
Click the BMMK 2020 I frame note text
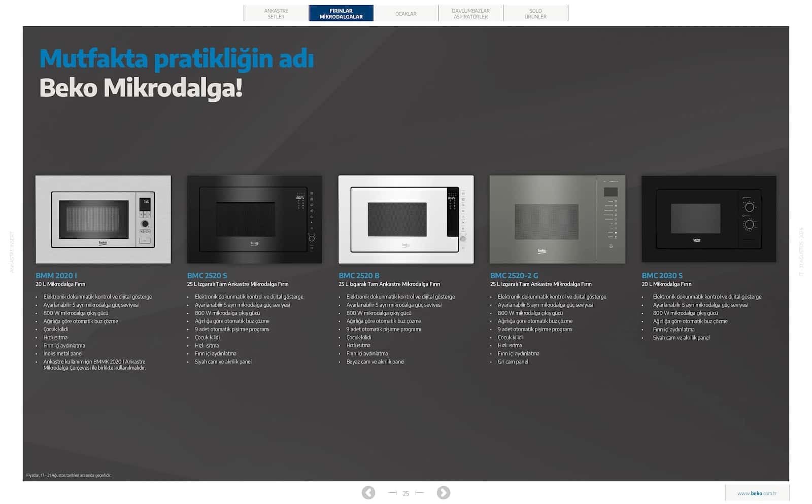[95, 365]
